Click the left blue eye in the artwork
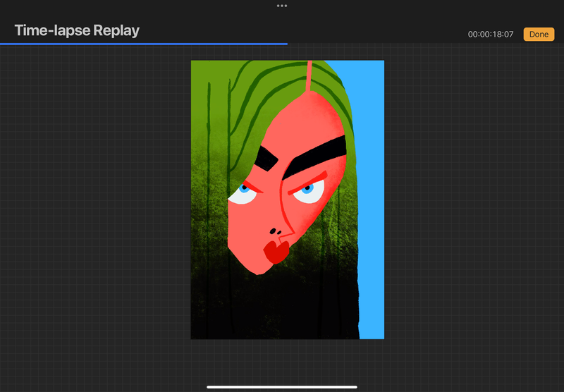 (x=245, y=188)
